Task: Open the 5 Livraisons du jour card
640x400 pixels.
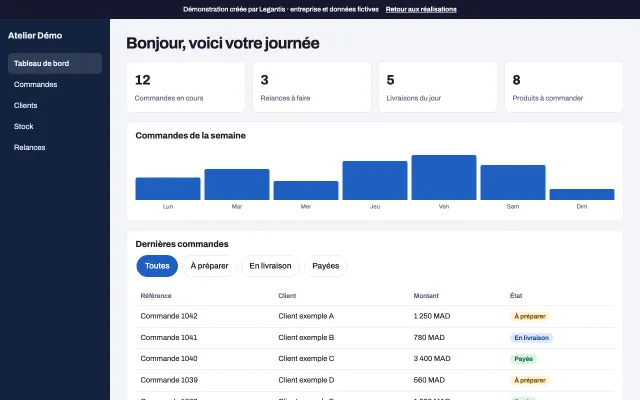Action: (x=438, y=87)
